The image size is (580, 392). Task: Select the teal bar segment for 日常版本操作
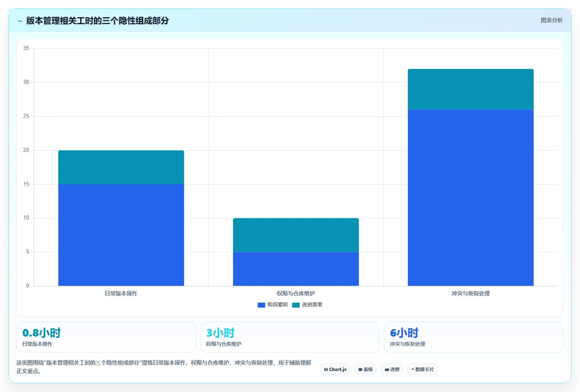tap(121, 167)
